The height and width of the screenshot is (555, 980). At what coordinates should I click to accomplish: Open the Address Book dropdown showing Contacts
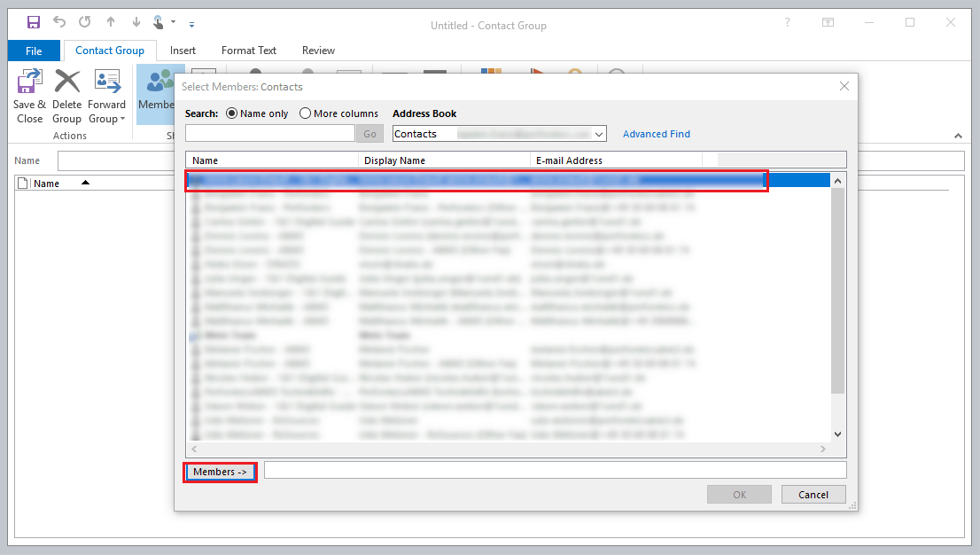(597, 133)
